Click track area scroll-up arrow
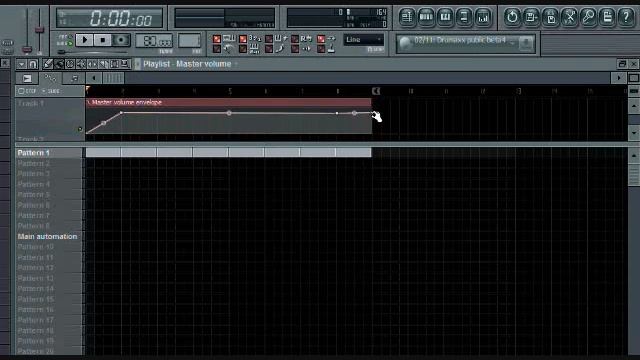The width and height of the screenshot is (640, 360). pyautogui.click(x=634, y=107)
